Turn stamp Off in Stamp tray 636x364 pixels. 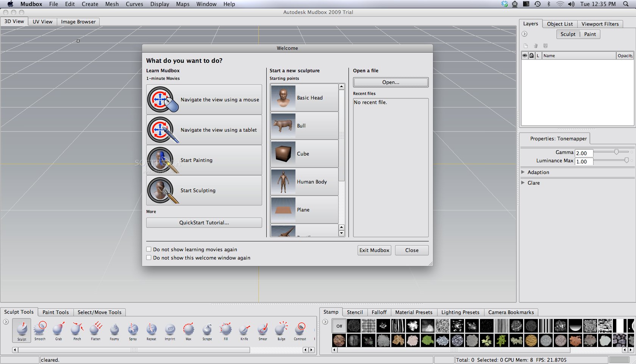pos(339,326)
